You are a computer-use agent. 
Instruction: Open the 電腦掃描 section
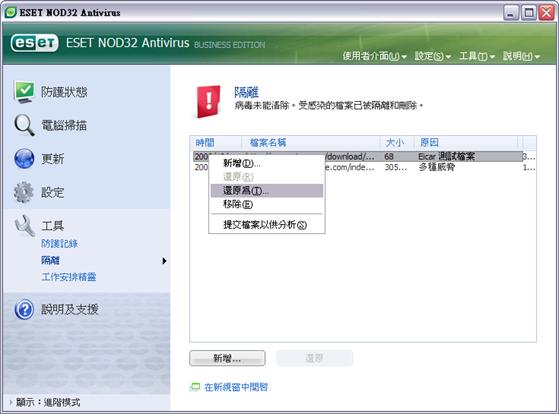[x=64, y=126]
